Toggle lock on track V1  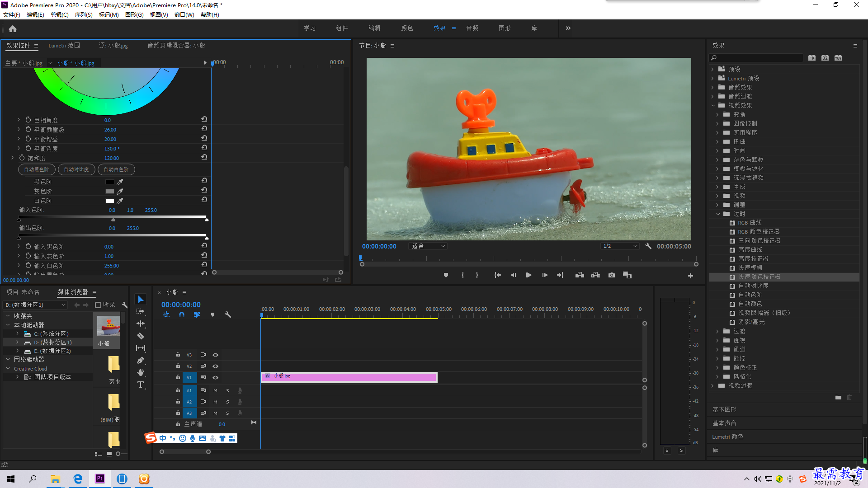178,377
